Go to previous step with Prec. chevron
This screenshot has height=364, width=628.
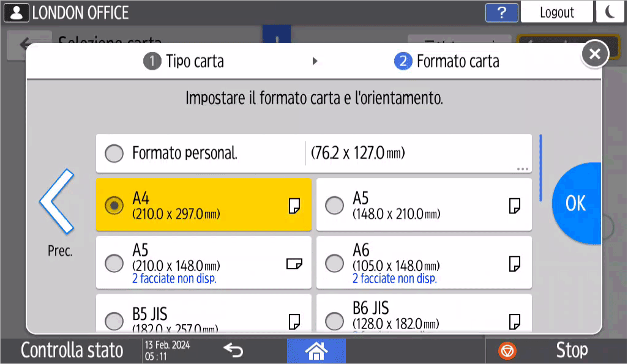pyautogui.click(x=57, y=202)
